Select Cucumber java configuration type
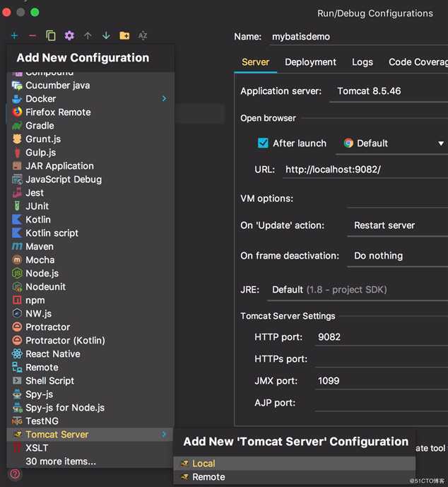448x487 pixels. coord(90,86)
